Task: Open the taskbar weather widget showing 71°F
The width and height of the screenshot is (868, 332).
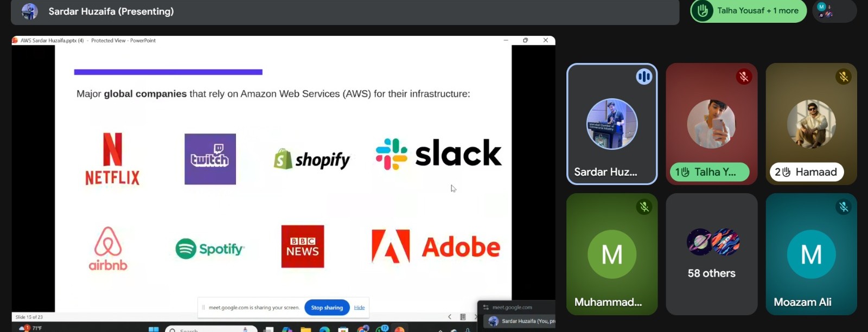Action: tap(30, 328)
